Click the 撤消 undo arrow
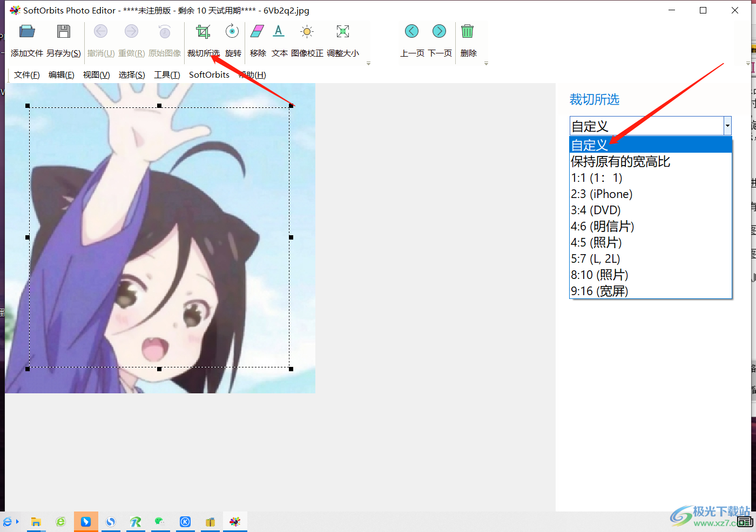Viewport: 756px width, 532px height. tap(101, 31)
